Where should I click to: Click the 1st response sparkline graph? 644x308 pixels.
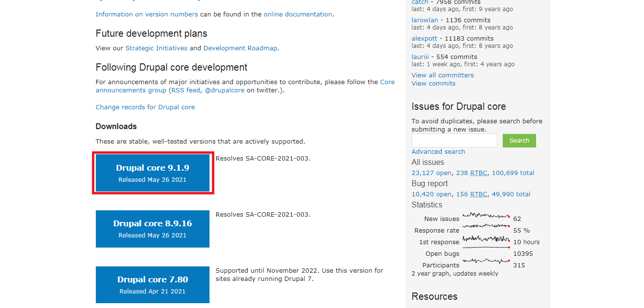(486, 238)
